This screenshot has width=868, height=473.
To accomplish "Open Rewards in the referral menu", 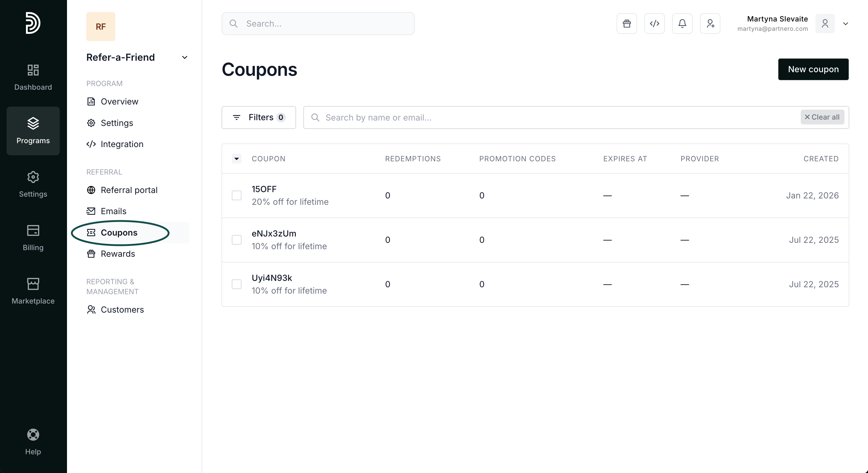I will click(118, 254).
